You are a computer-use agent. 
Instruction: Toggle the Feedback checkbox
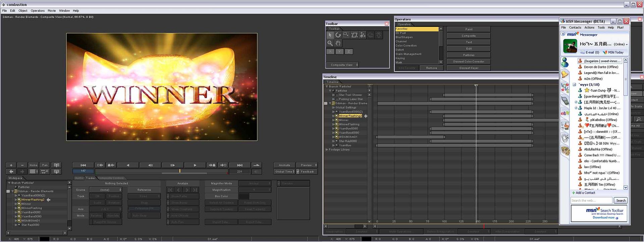coord(298,172)
